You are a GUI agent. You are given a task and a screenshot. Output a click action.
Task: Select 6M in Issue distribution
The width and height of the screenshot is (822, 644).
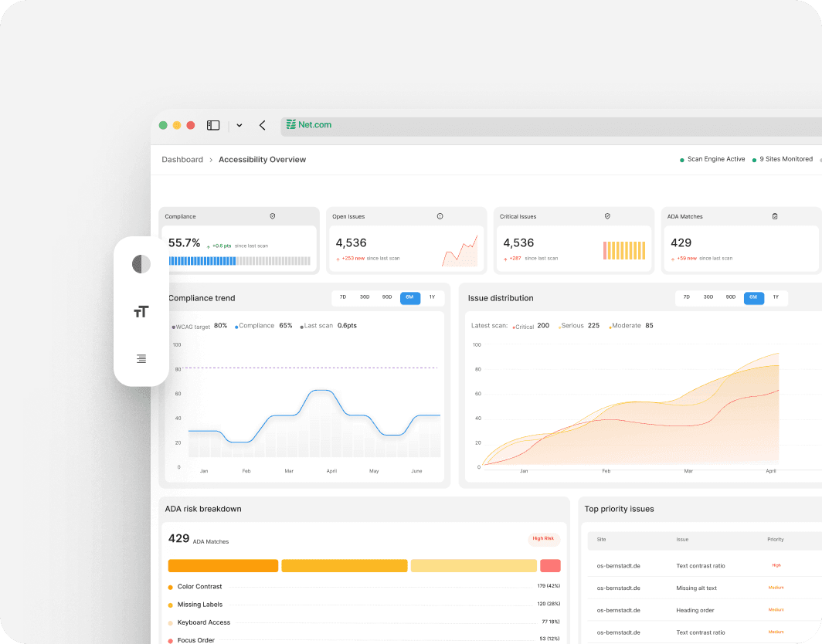(754, 297)
